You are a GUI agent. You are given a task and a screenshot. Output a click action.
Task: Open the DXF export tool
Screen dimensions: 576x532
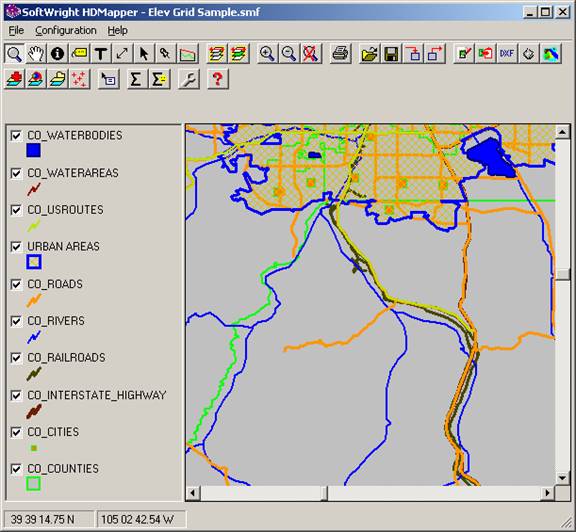507,54
